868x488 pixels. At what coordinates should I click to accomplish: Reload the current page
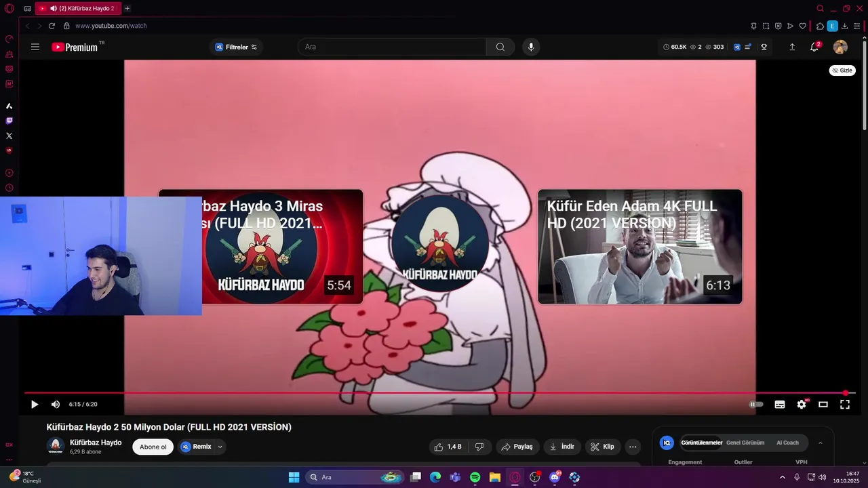point(52,26)
